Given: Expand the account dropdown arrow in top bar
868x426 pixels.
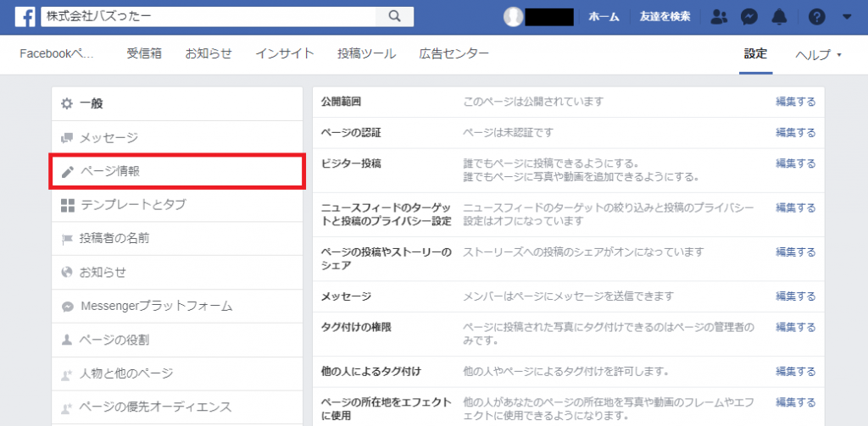Looking at the screenshot, I should (847, 17).
